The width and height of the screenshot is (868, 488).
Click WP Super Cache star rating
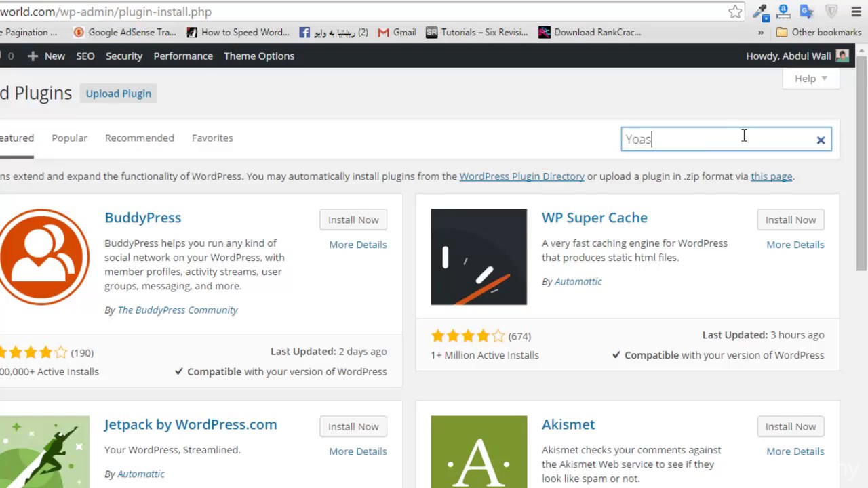[468, 336]
